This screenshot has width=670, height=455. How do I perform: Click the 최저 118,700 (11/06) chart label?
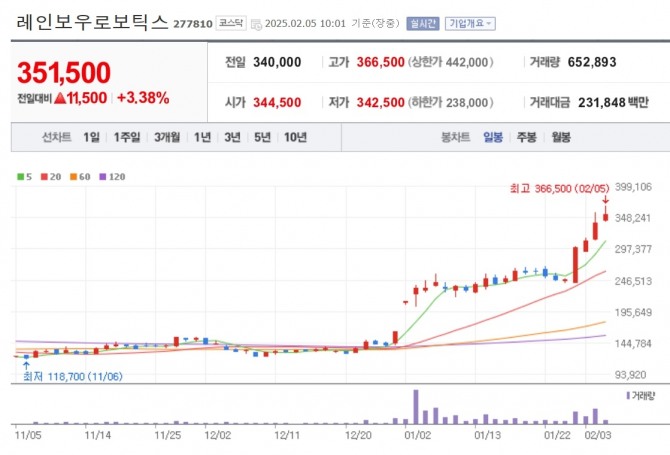point(73,376)
